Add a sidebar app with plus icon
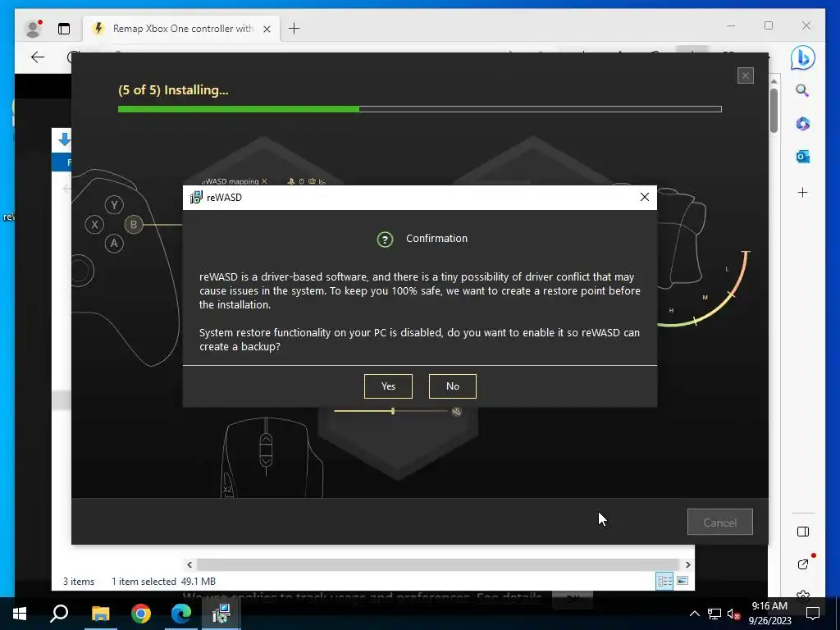The height and width of the screenshot is (630, 840). pos(802,192)
